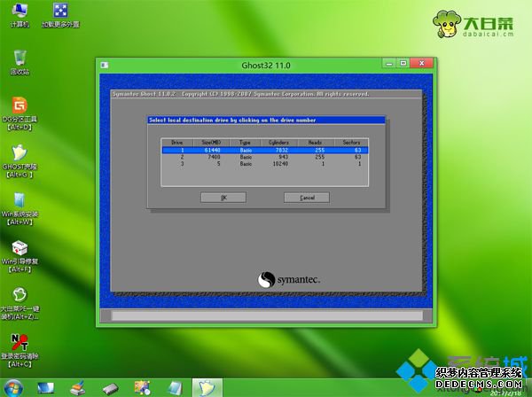Image resolution: width=532 pixels, height=397 pixels.
Task: Click the Ghost32 title bar window icon
Action: pyautogui.click(x=105, y=65)
